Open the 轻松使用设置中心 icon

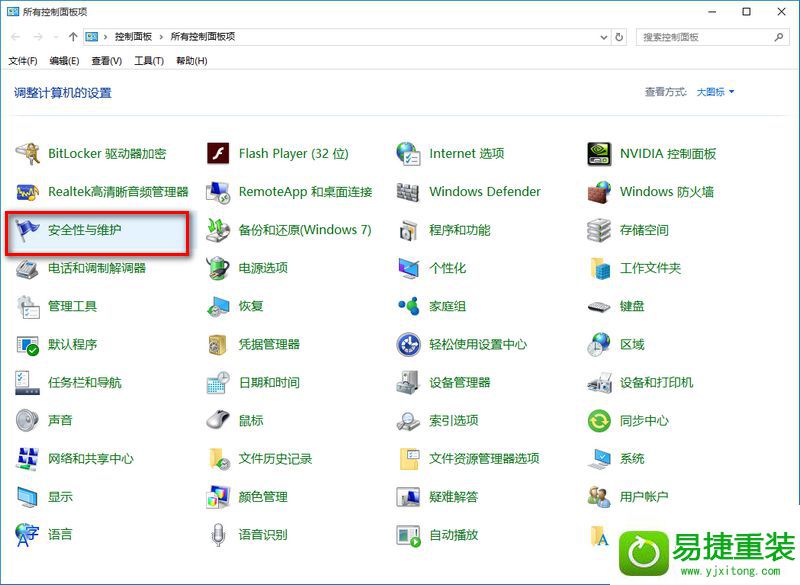[x=408, y=345]
